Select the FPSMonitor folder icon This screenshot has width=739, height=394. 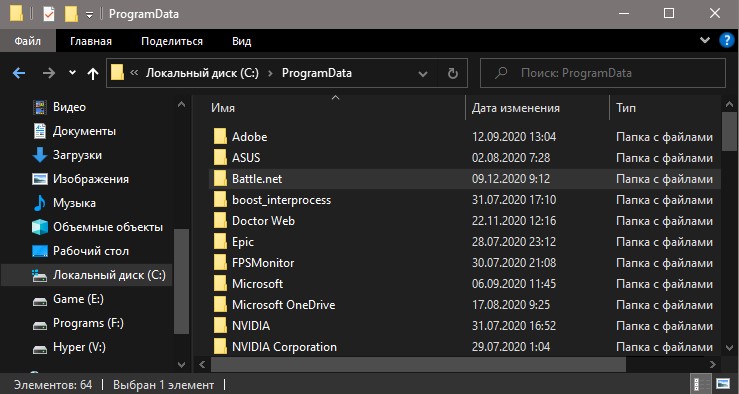[220, 263]
